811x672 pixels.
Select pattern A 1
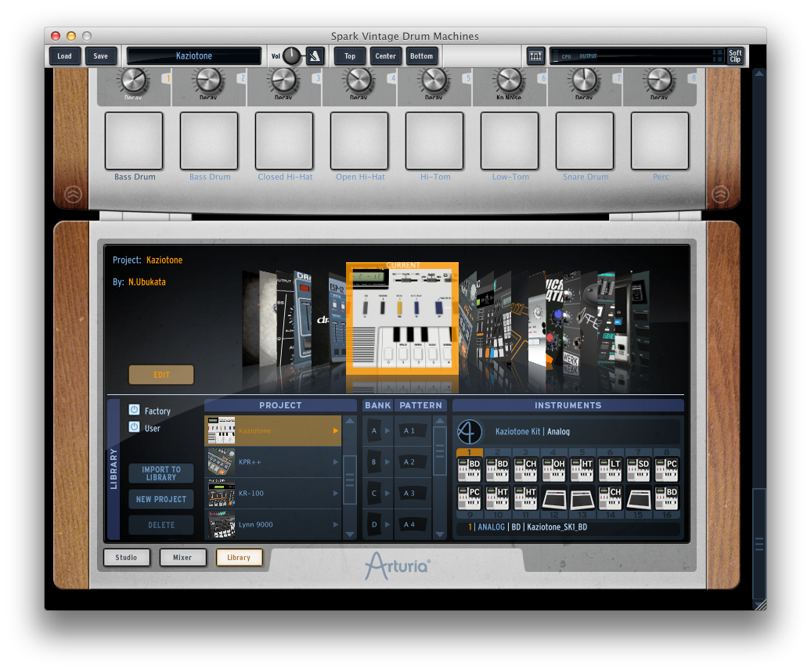(413, 430)
